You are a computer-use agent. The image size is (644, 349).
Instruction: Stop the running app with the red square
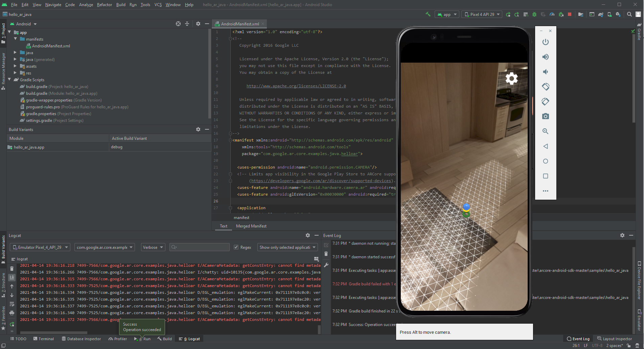click(x=570, y=14)
